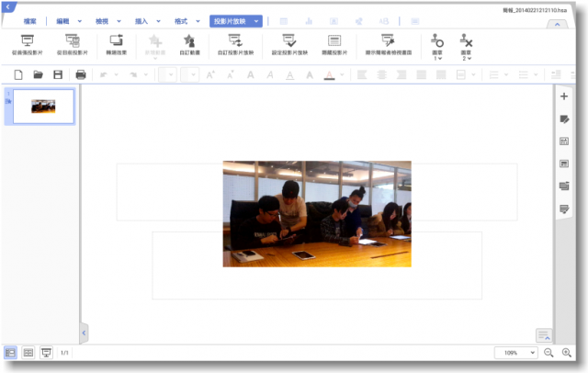Collapse the slide thumbnail panel
The width and height of the screenshot is (588, 373).
[x=84, y=333]
